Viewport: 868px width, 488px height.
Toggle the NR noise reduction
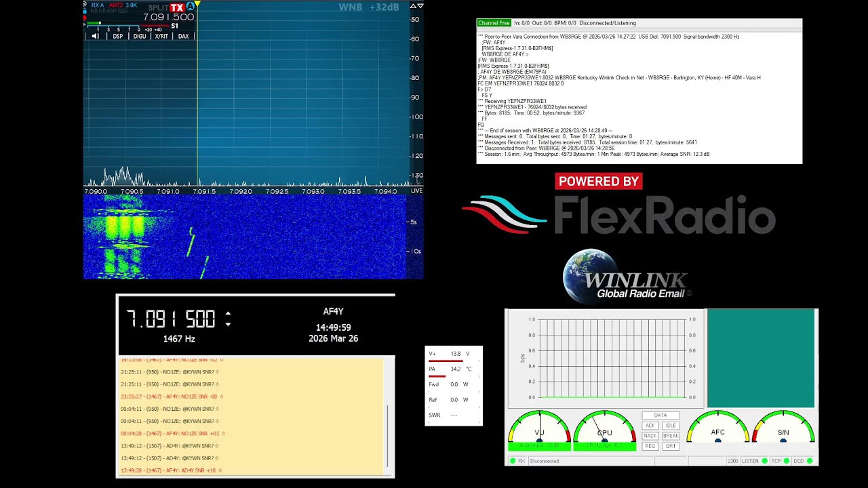[102, 12]
